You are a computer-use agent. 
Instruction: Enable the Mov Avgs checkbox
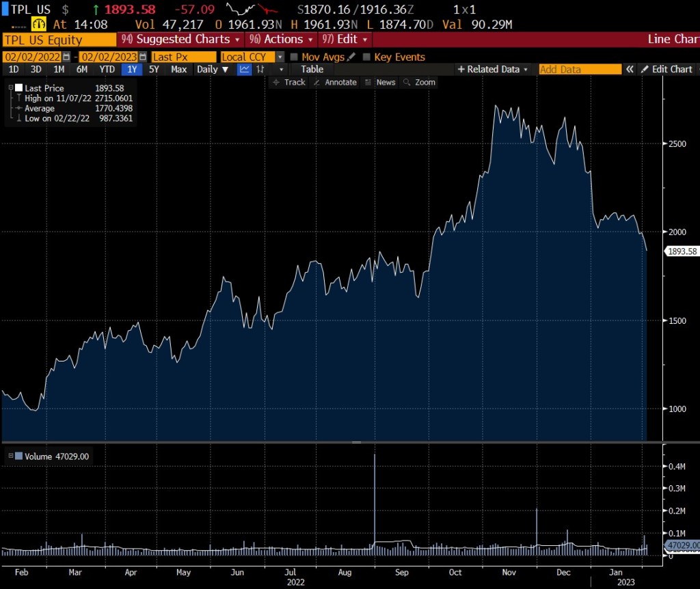pos(294,57)
